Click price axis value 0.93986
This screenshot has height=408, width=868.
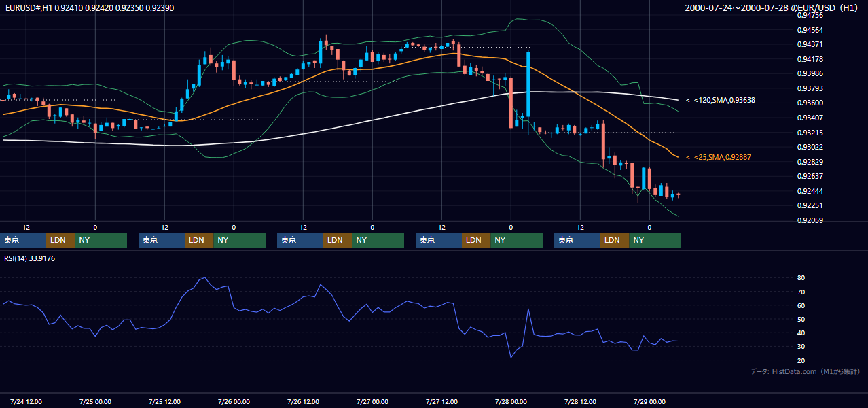[x=810, y=73]
